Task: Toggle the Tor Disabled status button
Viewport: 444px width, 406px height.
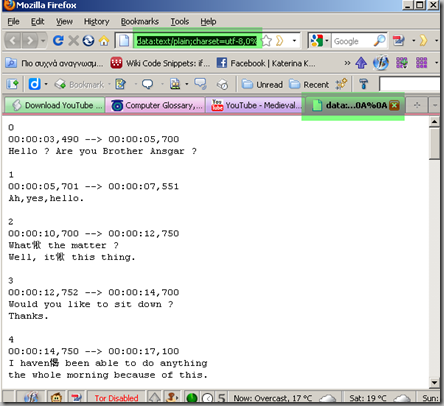Action: tap(116, 398)
